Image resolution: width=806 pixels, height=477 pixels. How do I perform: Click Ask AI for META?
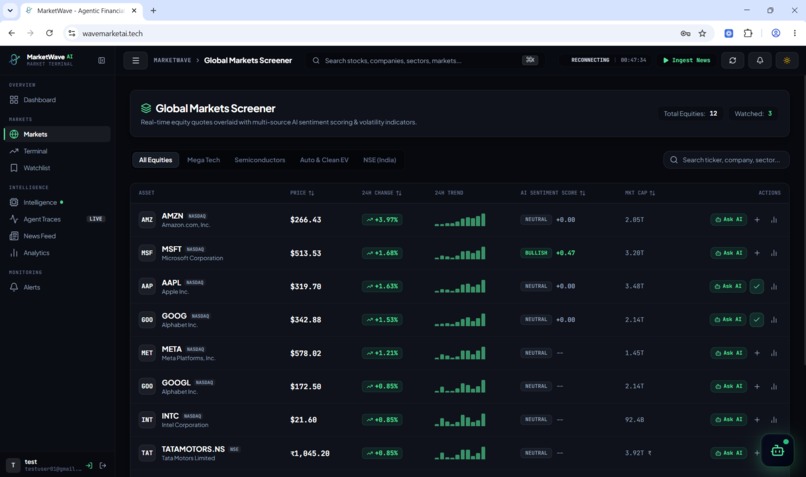[x=728, y=353]
